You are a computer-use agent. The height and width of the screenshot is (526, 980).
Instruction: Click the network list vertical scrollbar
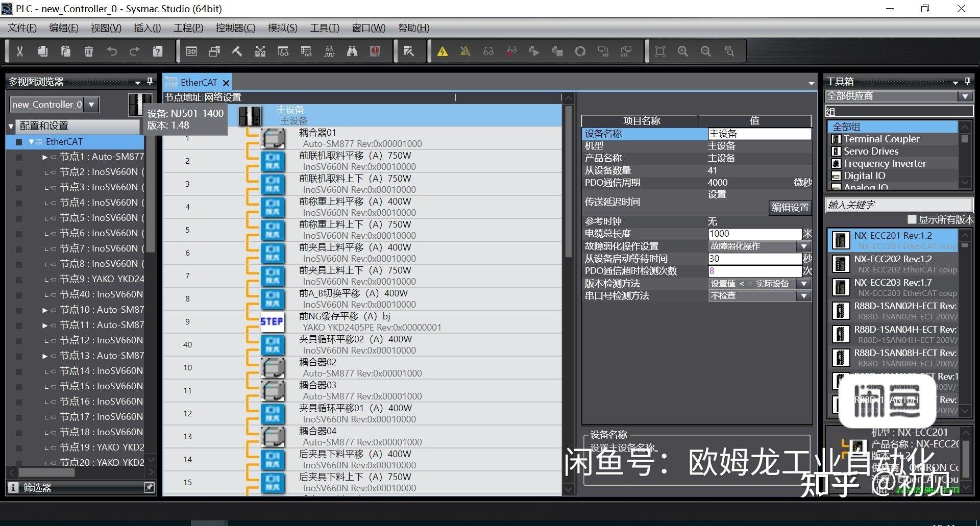[x=568, y=181]
